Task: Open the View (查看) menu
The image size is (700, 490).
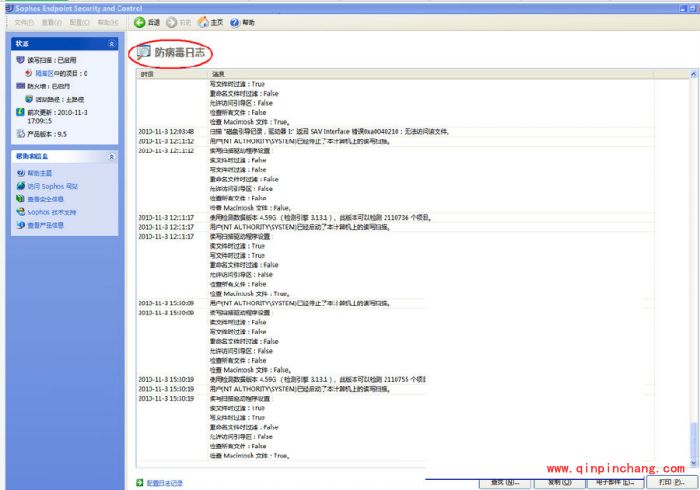Action: (x=51, y=22)
